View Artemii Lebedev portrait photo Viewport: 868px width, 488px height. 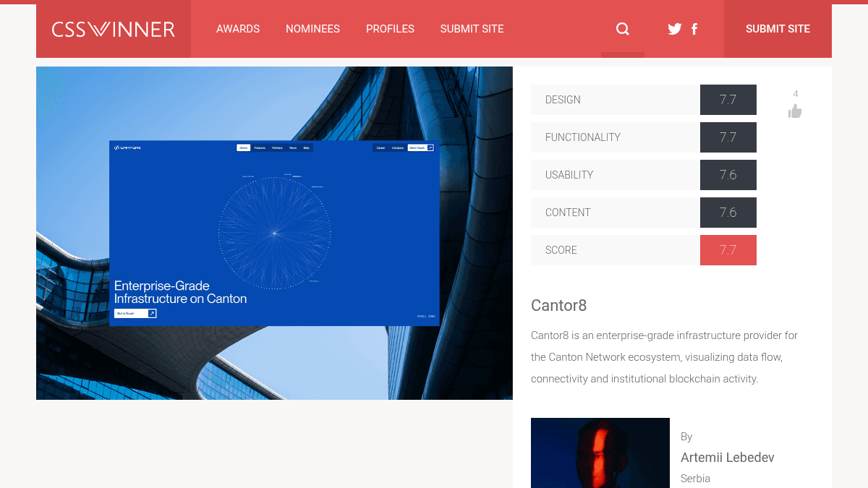point(600,453)
